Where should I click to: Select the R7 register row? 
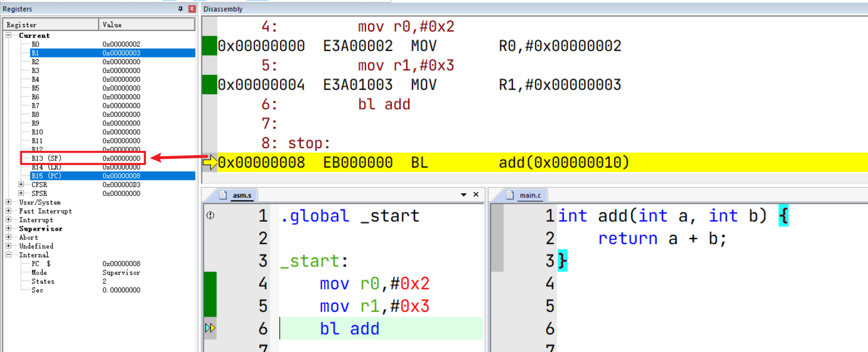point(112,106)
